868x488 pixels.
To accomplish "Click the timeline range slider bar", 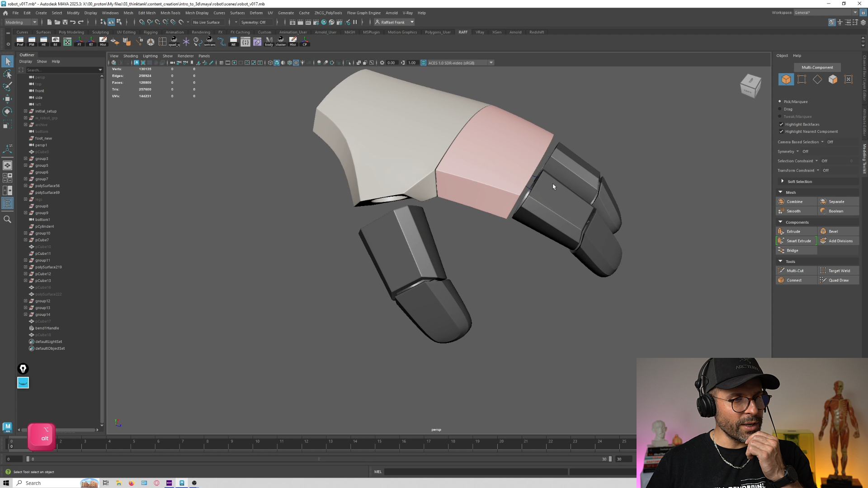I will (319, 459).
